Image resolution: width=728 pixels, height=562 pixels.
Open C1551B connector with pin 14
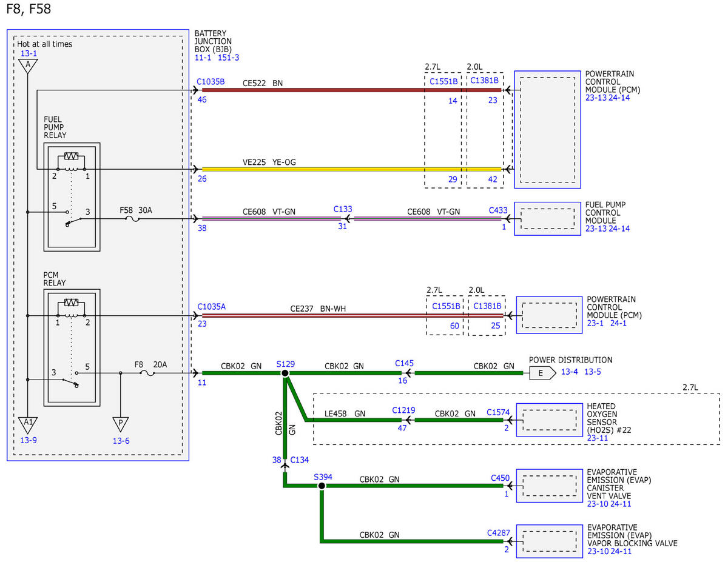pos(443,81)
